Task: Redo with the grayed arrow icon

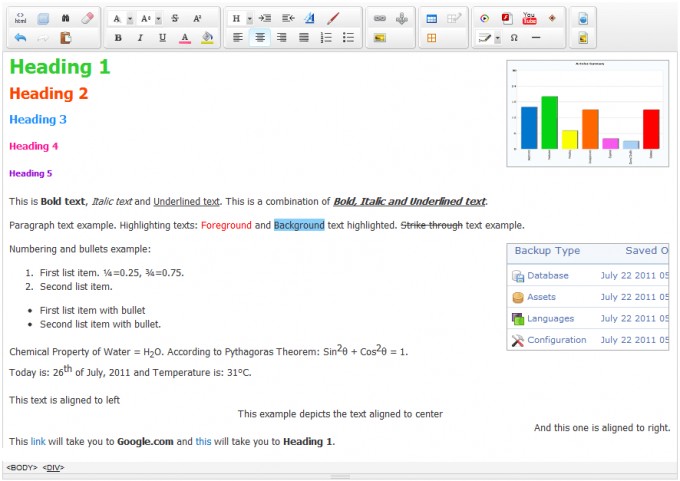Action: 43,38
